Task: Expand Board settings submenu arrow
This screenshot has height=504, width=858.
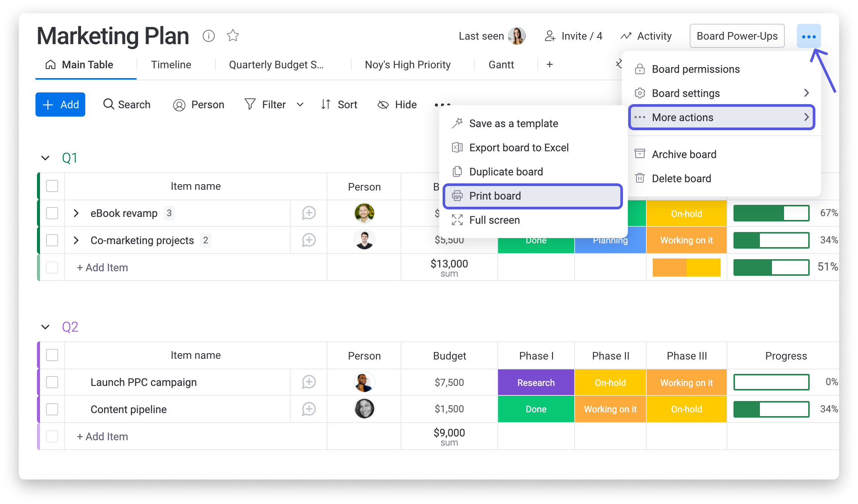Action: coord(806,93)
